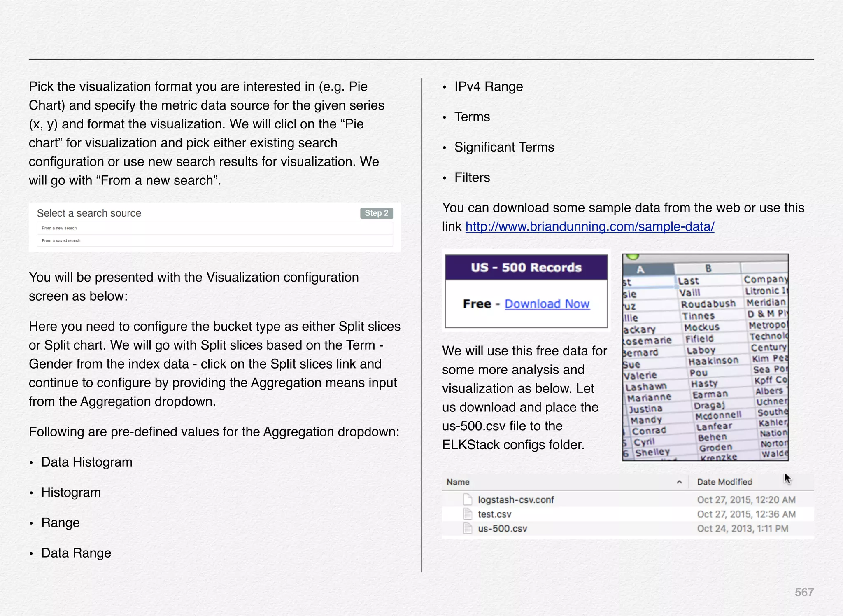Screen dimensions: 843x616
Task: Select 'From a new search' option
Action: click(59, 228)
